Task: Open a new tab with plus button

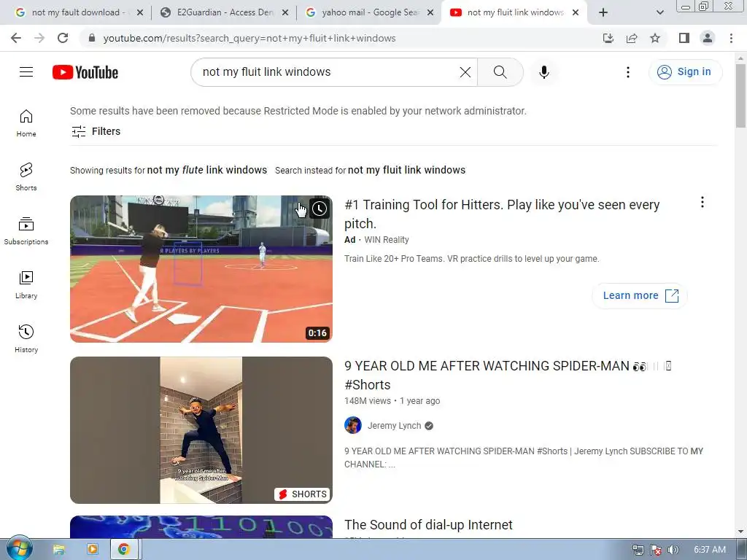Action: (x=603, y=12)
